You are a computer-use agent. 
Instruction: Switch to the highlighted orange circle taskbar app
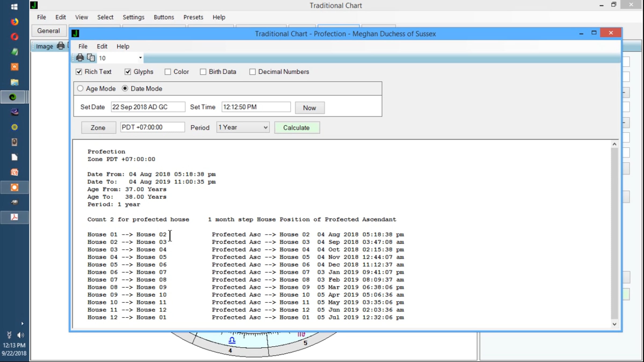[14, 187]
